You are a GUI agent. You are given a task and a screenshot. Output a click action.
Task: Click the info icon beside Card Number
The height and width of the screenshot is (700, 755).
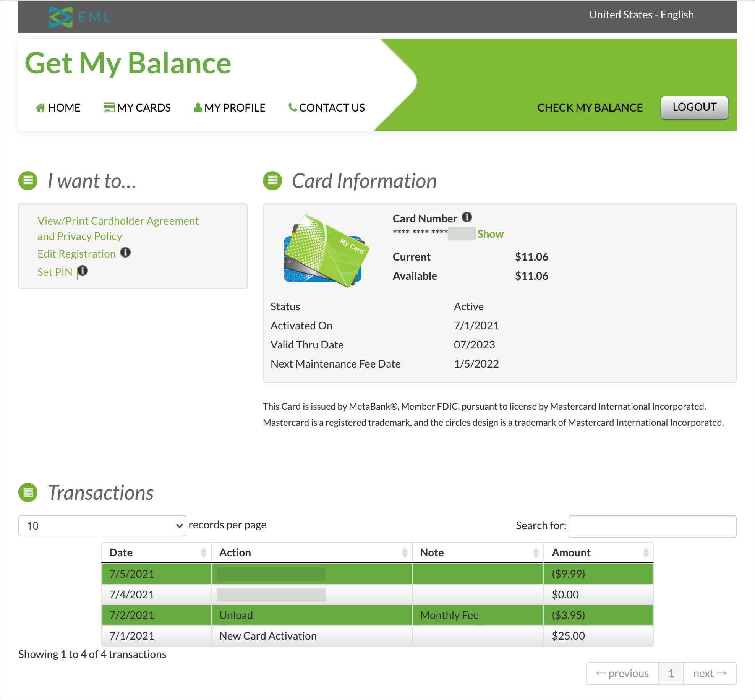point(467,217)
